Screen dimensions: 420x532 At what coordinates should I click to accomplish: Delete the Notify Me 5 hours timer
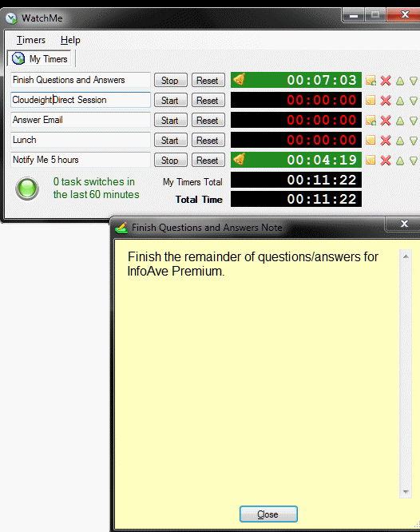[x=386, y=161]
